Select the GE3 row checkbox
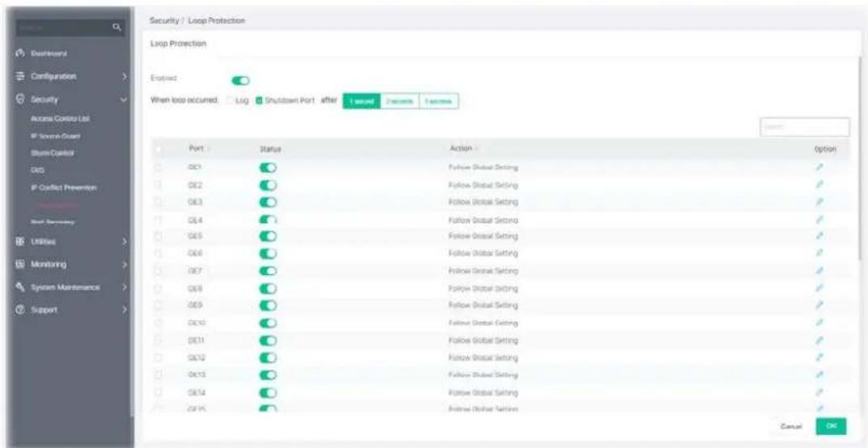Image resolution: width=868 pixels, height=448 pixels. click(x=159, y=201)
